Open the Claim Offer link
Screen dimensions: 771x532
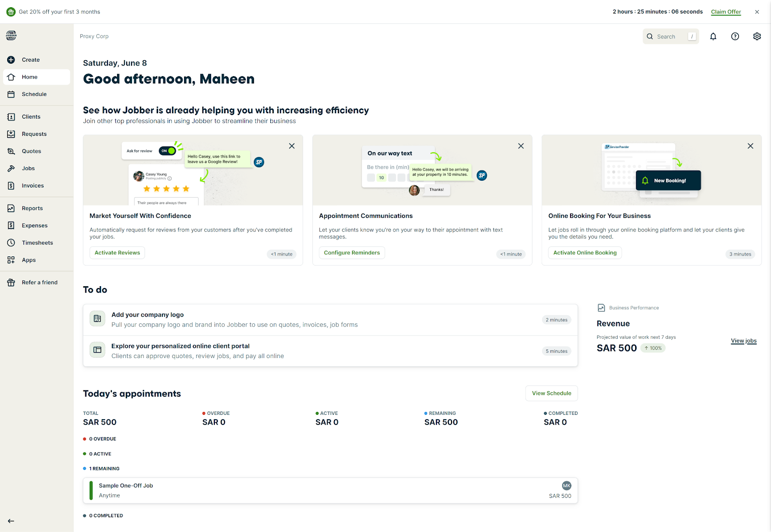pos(726,12)
